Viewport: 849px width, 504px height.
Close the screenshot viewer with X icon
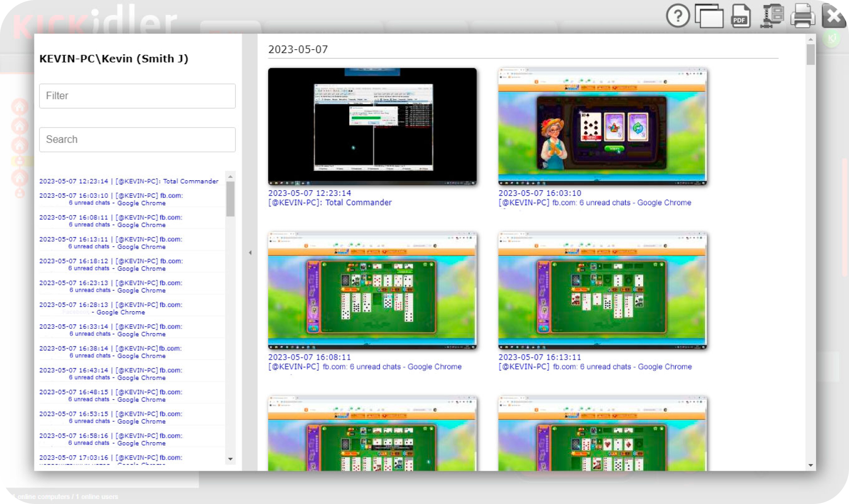pyautogui.click(x=833, y=16)
